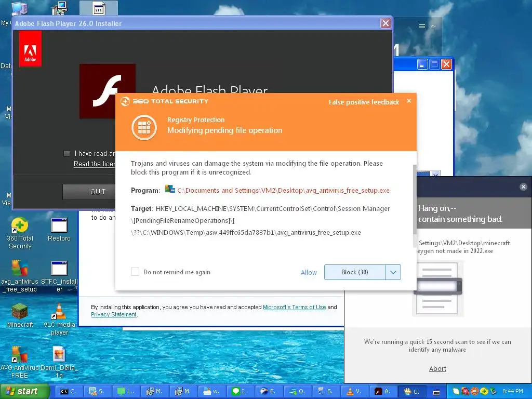
Task: Abort the quick malware scan
Action: pyautogui.click(x=437, y=368)
